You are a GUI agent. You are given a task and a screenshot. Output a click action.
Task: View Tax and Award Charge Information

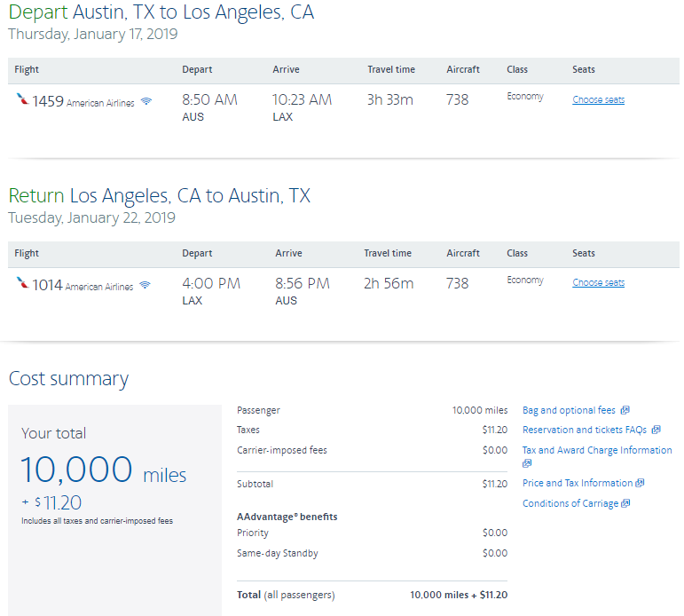pyautogui.click(x=597, y=450)
